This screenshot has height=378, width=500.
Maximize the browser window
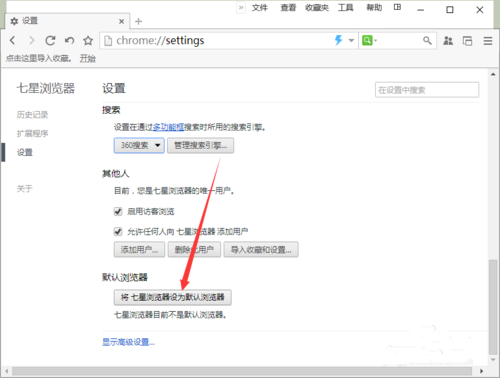pyautogui.click(x=450, y=10)
